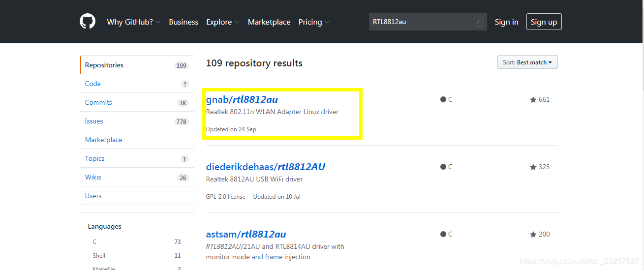Image resolution: width=644 pixels, height=270 pixels.
Task: Select the Issues filter in sidebar
Action: [x=137, y=121]
